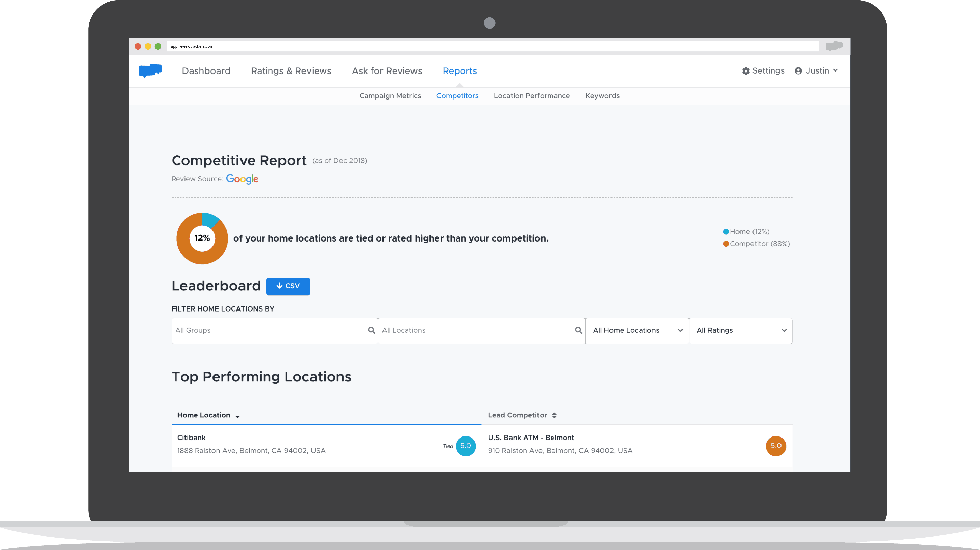Download the Leaderboard CSV

coord(288,286)
